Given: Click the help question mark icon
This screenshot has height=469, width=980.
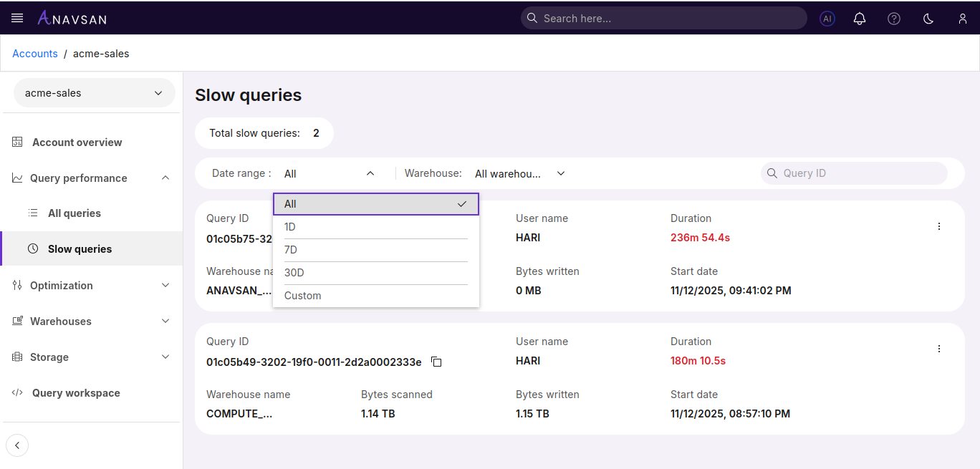Looking at the screenshot, I should tap(894, 19).
